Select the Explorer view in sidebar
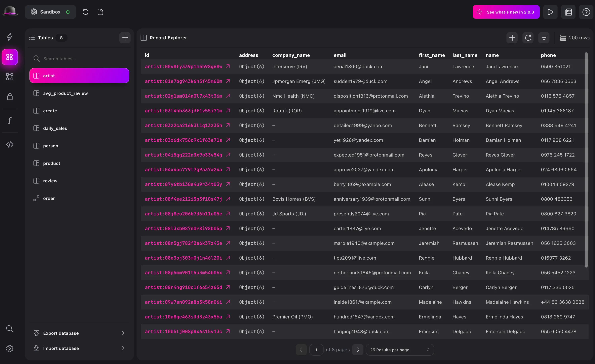Screen dimensions: 595x364 pyautogui.click(x=10, y=57)
